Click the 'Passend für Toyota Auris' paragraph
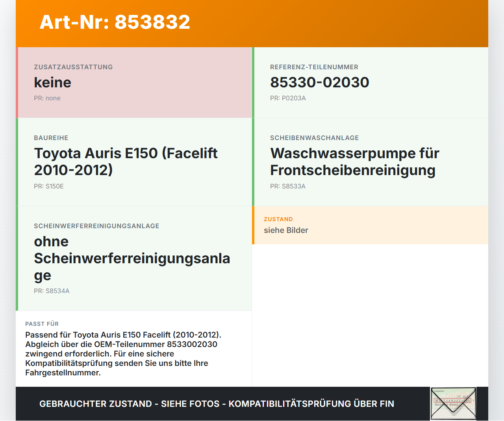This screenshot has height=421, width=504. click(123, 354)
